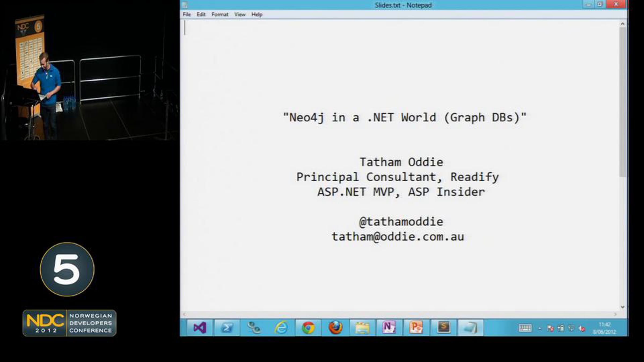This screenshot has width=644, height=362.
Task: Click the vertical scrollbar up arrow
Action: click(x=623, y=24)
